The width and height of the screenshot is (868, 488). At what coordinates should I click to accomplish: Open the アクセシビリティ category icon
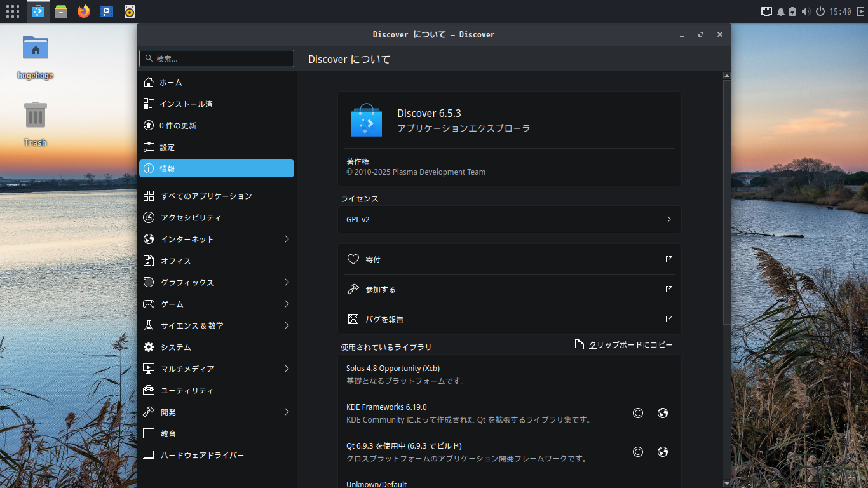(149, 218)
